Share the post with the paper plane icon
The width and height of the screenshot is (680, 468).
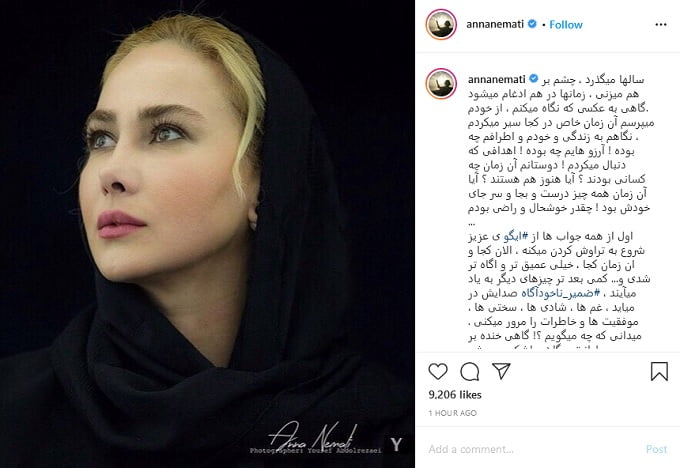[x=501, y=371]
